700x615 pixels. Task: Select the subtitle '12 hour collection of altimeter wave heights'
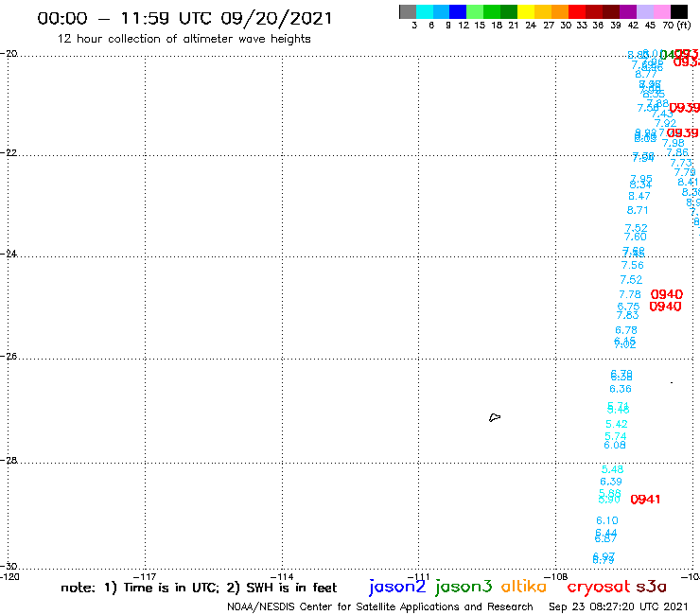tap(184, 39)
